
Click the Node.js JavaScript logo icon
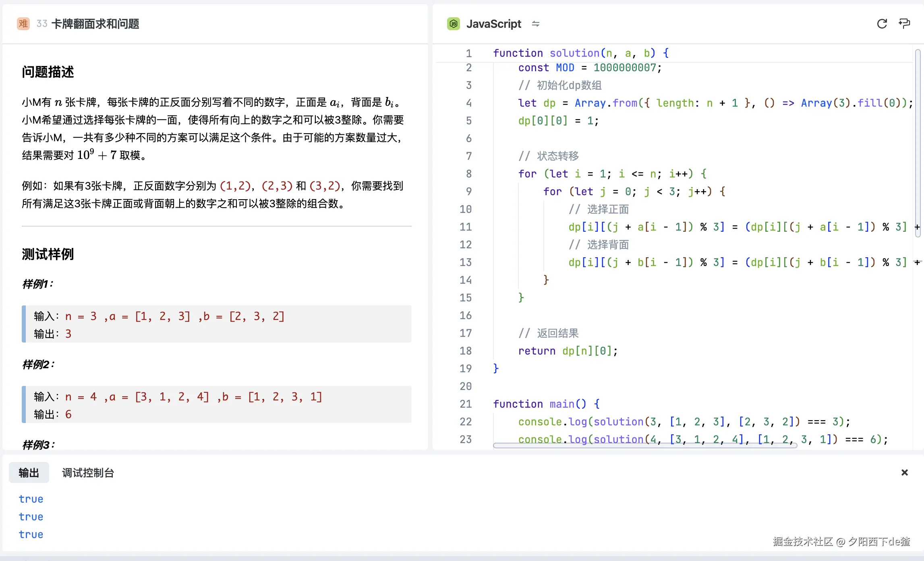point(454,24)
